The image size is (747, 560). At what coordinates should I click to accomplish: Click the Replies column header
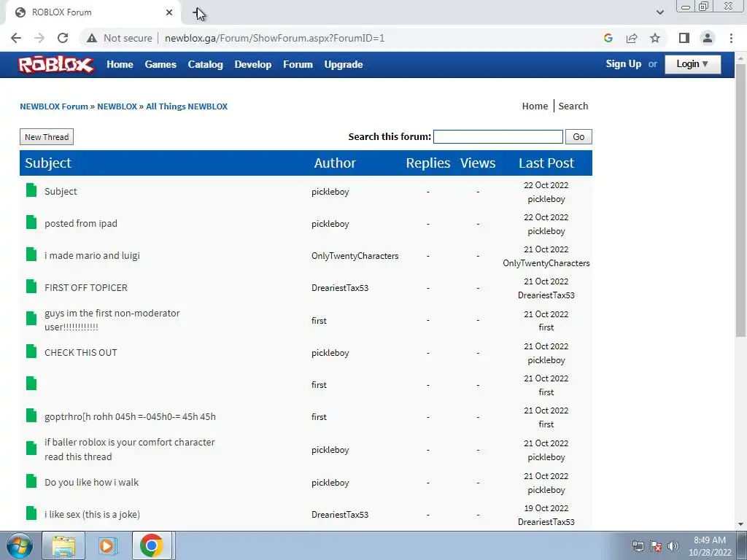(x=427, y=163)
